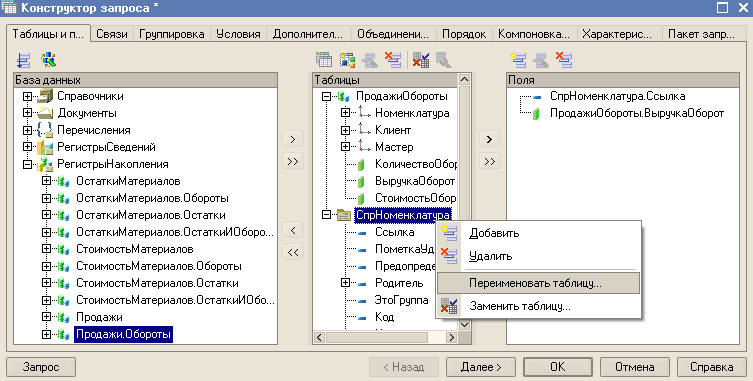Collapse the СпрНоменклатура table node
Screen dimensions: 753x381
click(326, 215)
